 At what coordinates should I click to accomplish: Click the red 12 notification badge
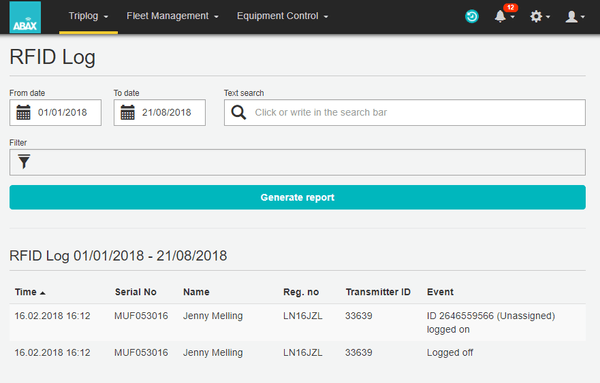(x=510, y=7)
